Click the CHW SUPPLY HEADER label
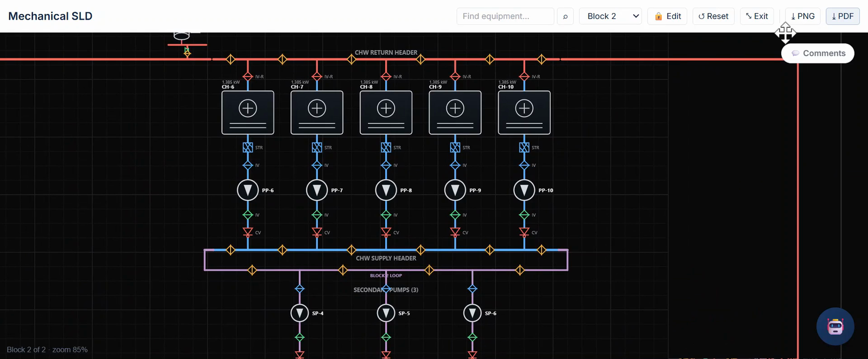Viewport: 868px width, 359px height. pyautogui.click(x=386, y=258)
